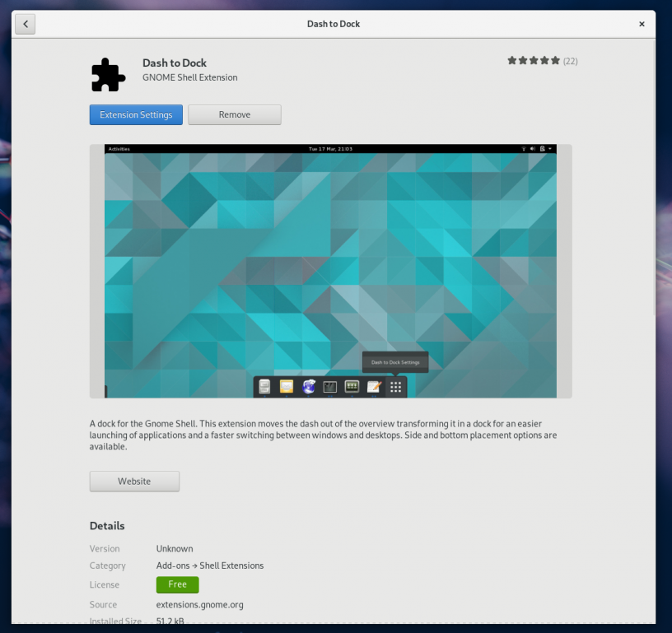Viewport: 672px width, 633px height.
Task: Click Activities in the preview top bar
Action: click(x=119, y=148)
